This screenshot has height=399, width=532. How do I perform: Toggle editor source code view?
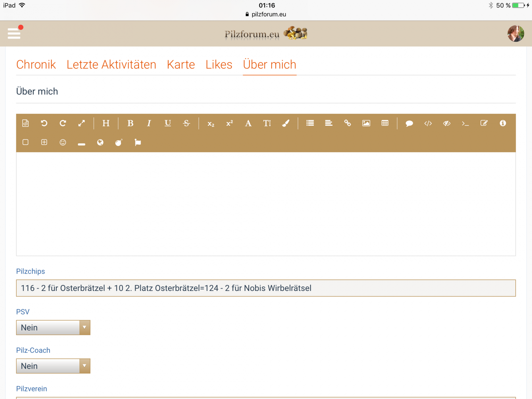(x=26, y=123)
